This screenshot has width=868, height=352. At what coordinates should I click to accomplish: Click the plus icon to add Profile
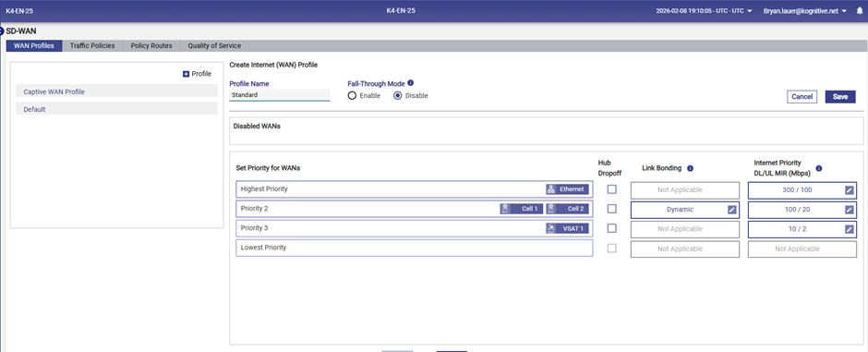tap(186, 74)
